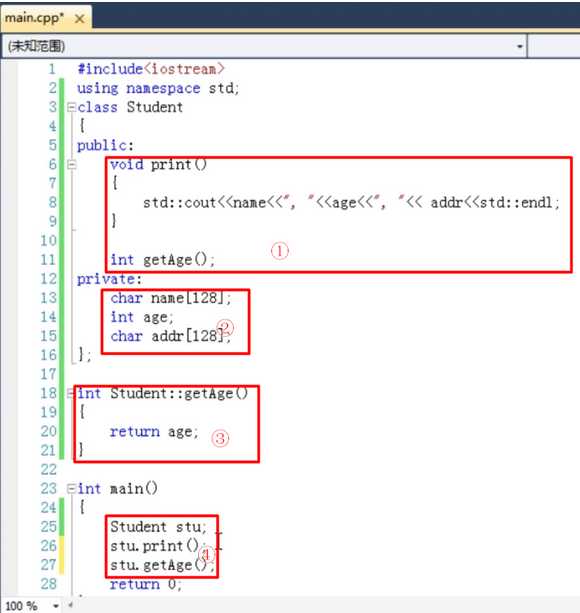580x613 pixels.
Task: Select the main.cpp editor tab
Action: (46, 18)
